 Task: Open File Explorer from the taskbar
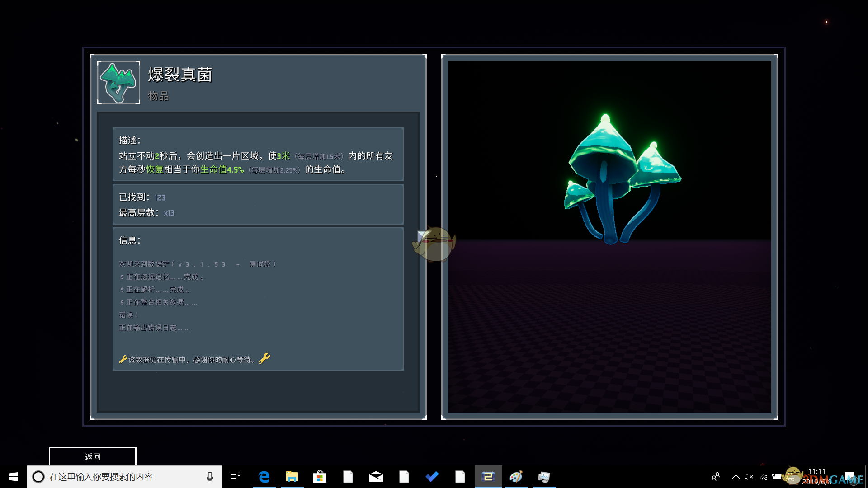[292, 477]
